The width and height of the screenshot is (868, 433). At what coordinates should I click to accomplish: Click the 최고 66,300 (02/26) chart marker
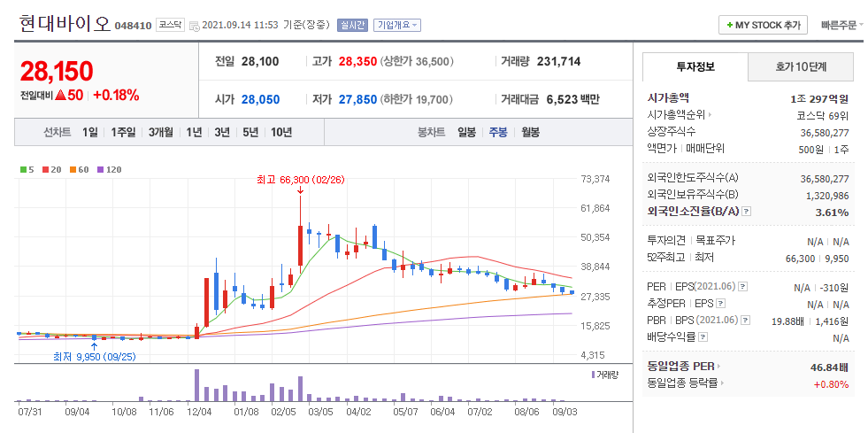[299, 180]
